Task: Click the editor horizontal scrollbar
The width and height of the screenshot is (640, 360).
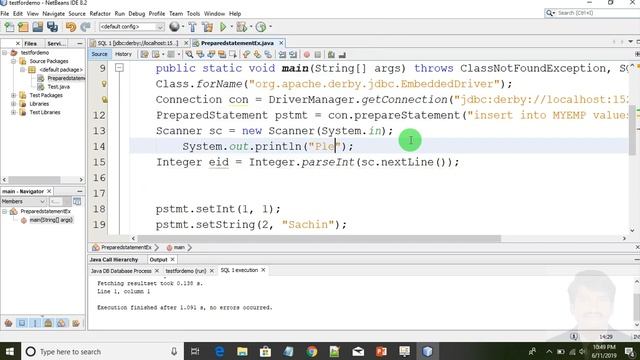Action: pyautogui.click(x=319, y=238)
